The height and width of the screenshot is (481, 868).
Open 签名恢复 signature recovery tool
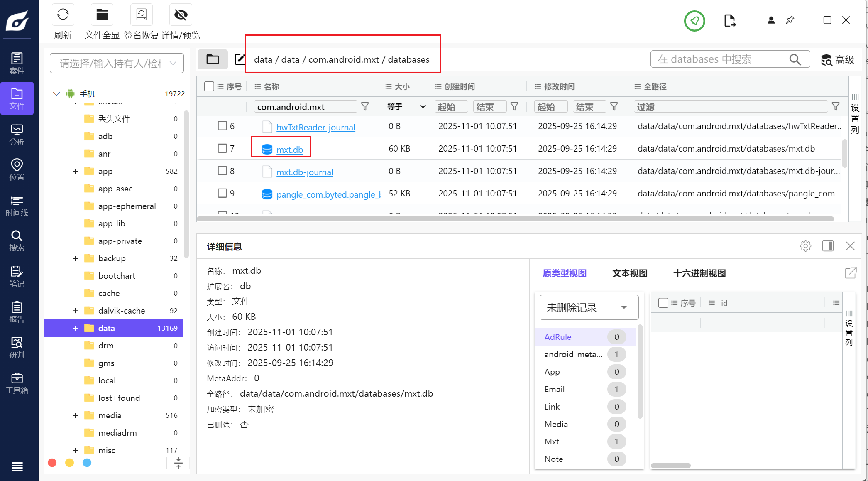[141, 15]
